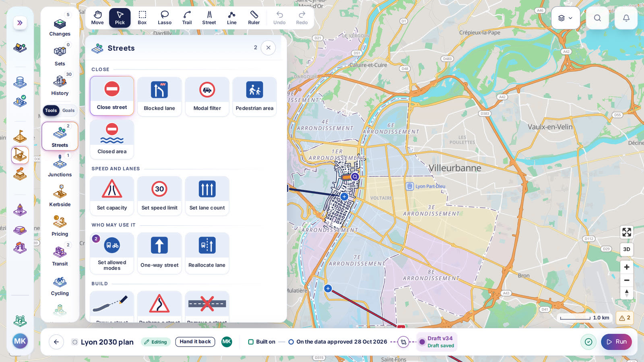The image size is (644, 362).
Task: Choose the Pedestrian area tool
Action: [x=254, y=97]
